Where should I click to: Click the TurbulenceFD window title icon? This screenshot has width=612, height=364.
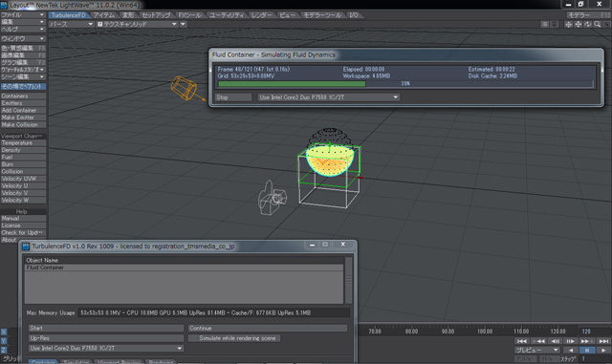[26, 246]
